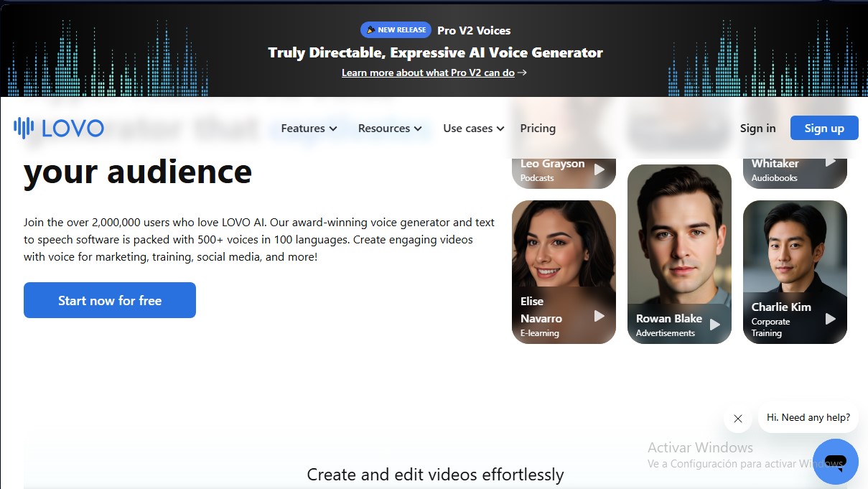
Task: Click the LOVO logo
Action: coord(59,128)
